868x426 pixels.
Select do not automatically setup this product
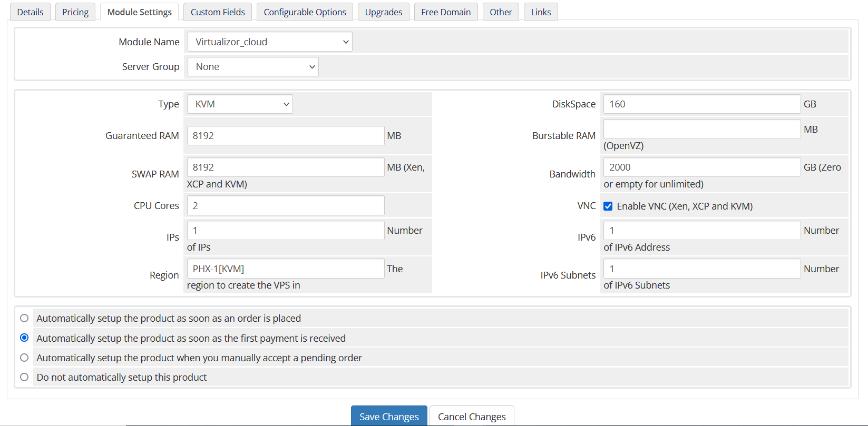pos(24,377)
